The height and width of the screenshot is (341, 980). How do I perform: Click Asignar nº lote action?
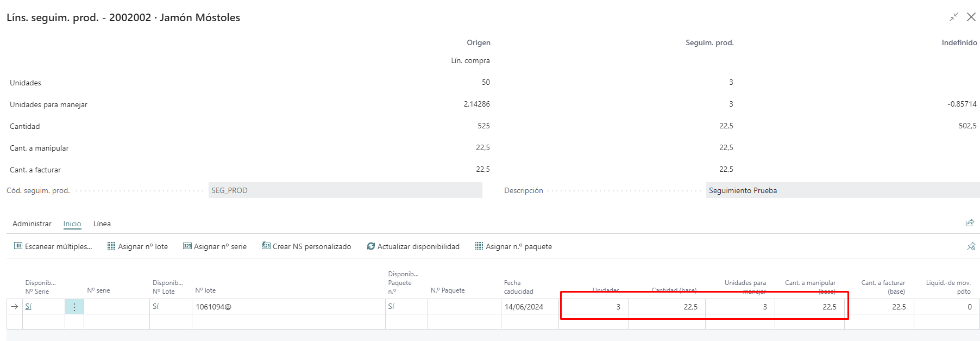(138, 246)
